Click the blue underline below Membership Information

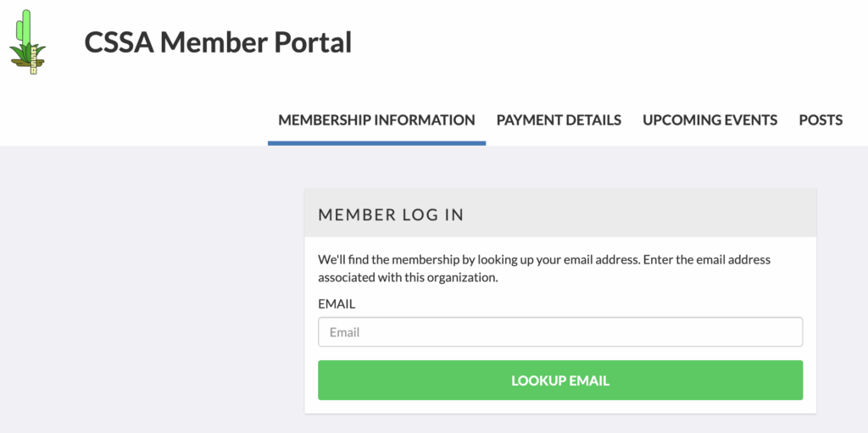pyautogui.click(x=376, y=143)
